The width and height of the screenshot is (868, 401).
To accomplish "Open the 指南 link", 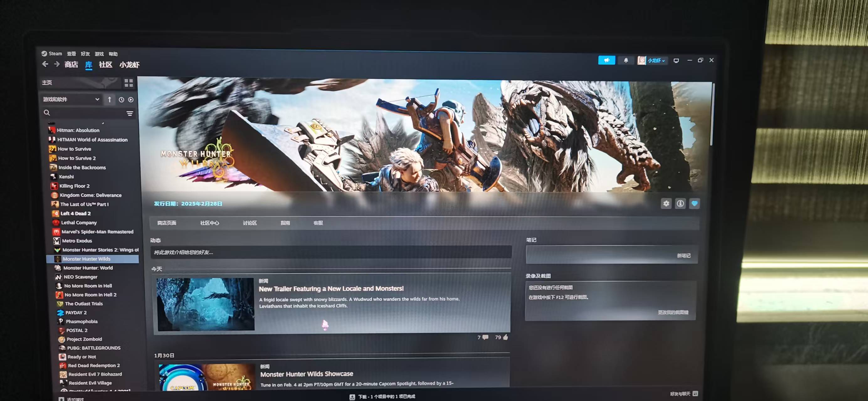I will tap(285, 223).
